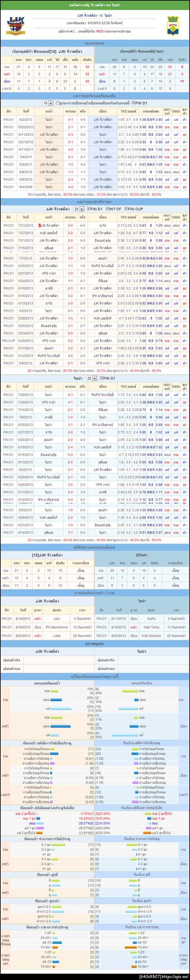The height and width of the screenshot is (980, 190).
Task: Toggle FIN D1 checkbox in JJK recent matches
Action: click(x=89, y=209)
